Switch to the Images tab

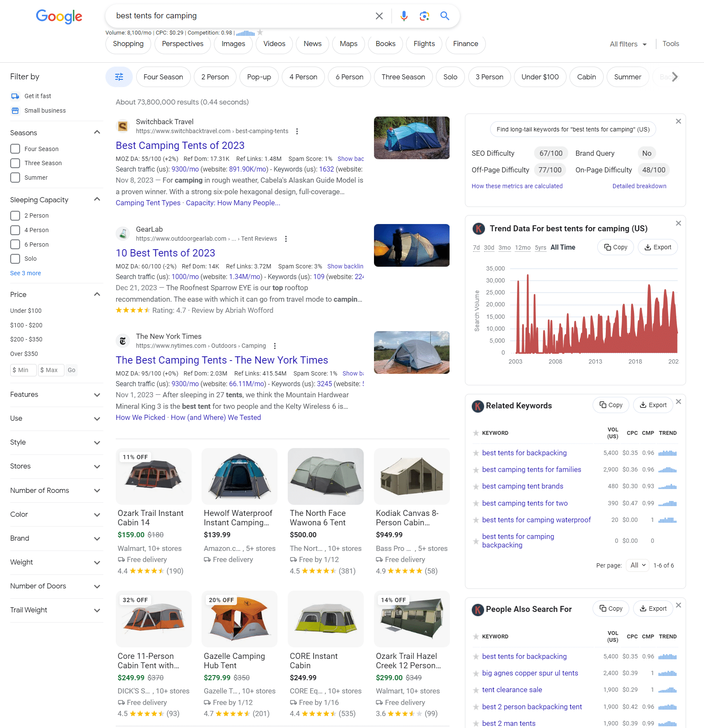(x=233, y=44)
